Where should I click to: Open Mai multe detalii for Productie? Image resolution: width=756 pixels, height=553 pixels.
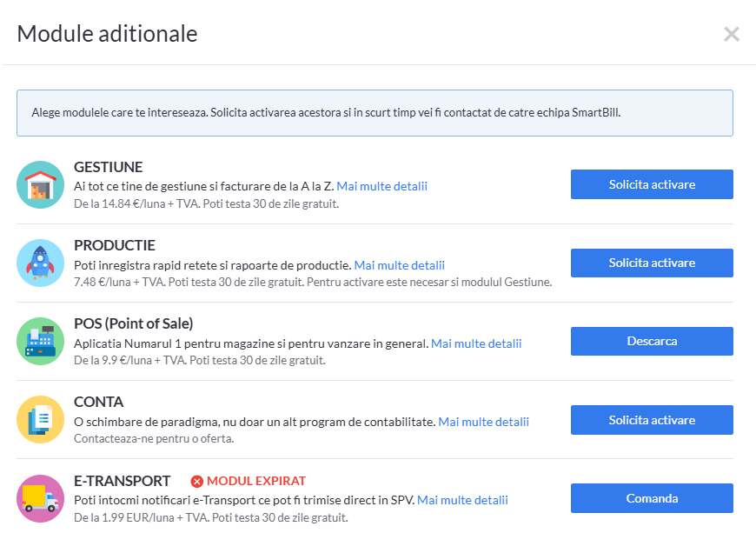point(399,264)
